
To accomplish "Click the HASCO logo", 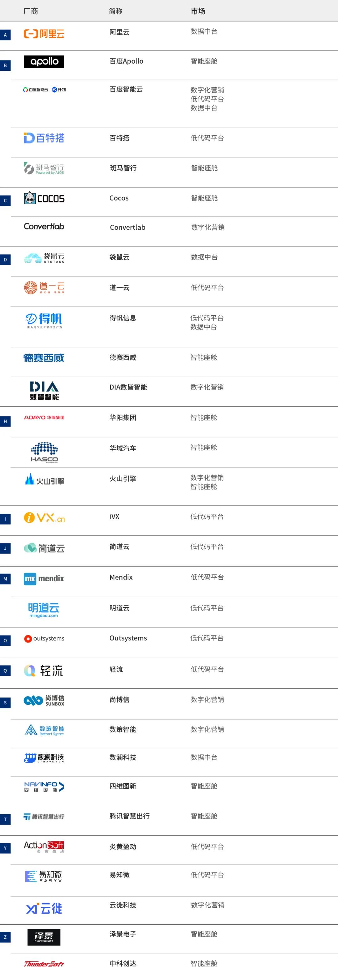I will pyautogui.click(x=44, y=452).
